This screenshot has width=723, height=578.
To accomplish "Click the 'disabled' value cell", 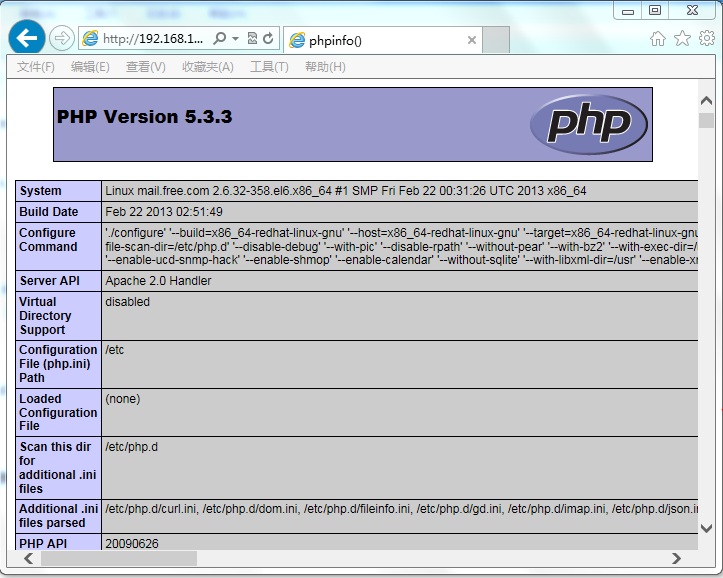I will point(127,302).
